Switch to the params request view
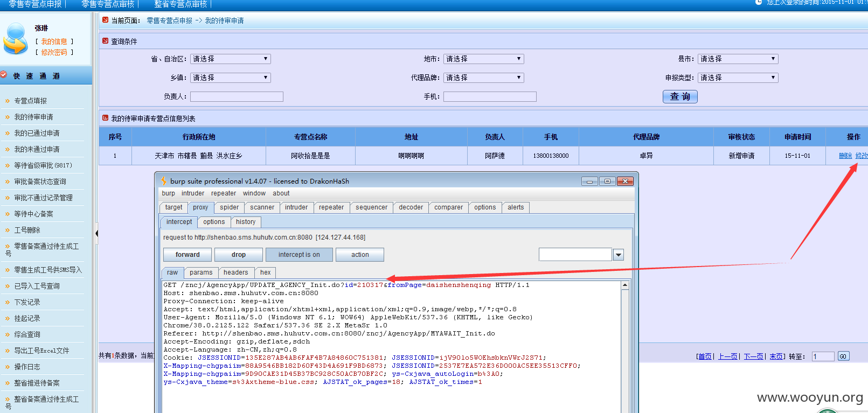This screenshot has height=413, width=868. tap(201, 272)
